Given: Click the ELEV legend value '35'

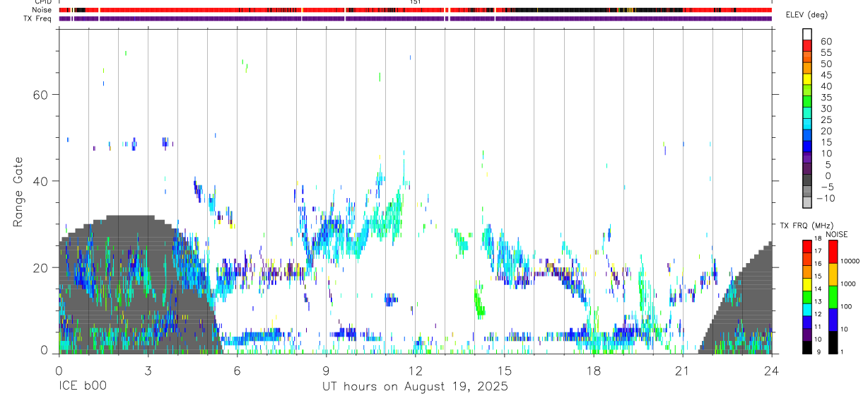Looking at the screenshot, I should click(x=826, y=98).
